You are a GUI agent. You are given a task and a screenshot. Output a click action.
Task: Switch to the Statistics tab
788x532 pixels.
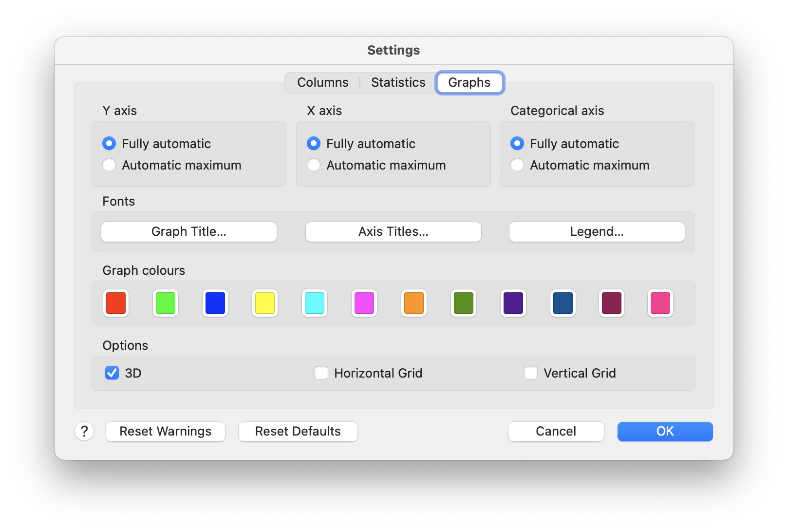pyautogui.click(x=398, y=82)
